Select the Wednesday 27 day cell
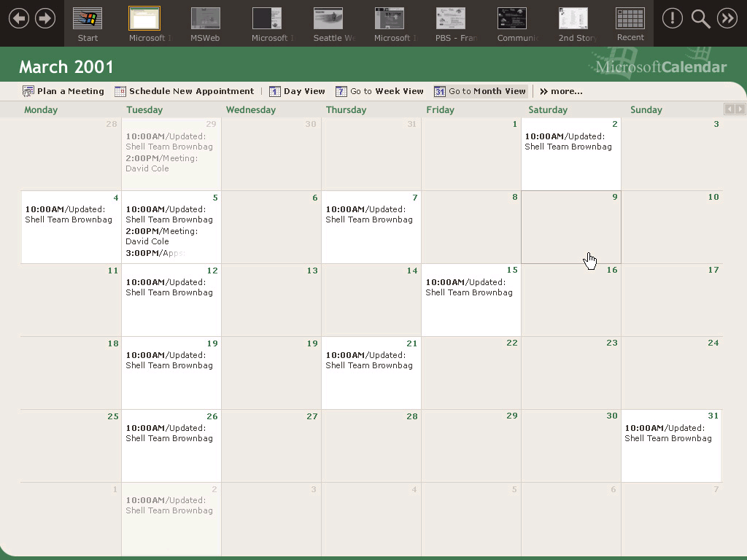The image size is (747, 560). (271, 446)
